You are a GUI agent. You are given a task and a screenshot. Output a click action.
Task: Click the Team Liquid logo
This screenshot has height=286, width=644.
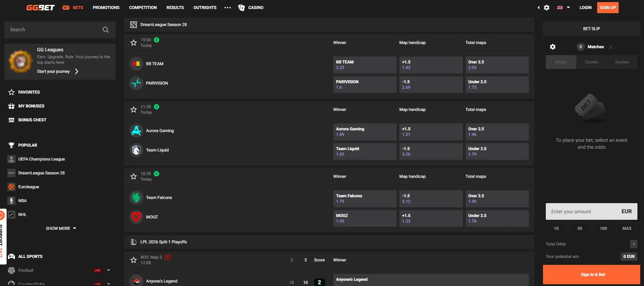click(x=136, y=150)
